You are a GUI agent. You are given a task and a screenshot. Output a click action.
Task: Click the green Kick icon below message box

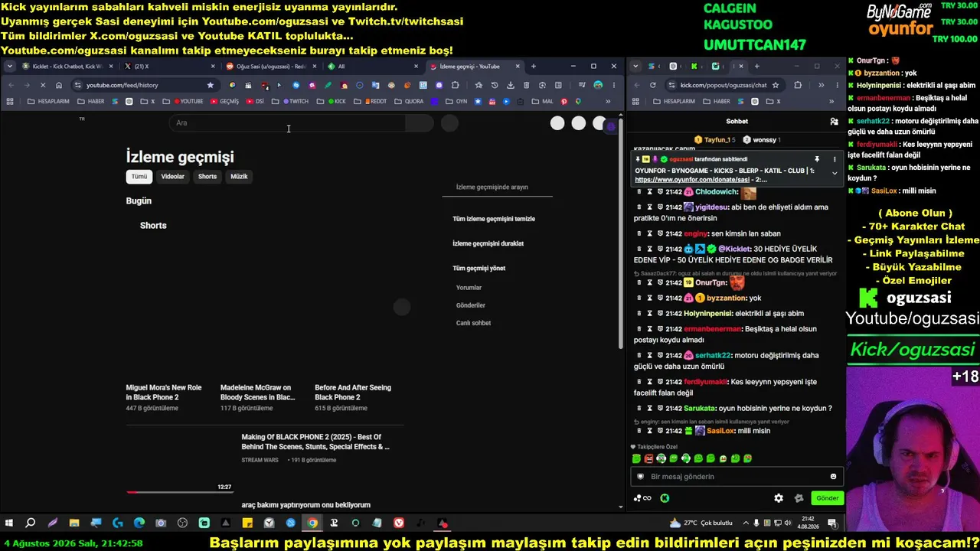pyautogui.click(x=665, y=498)
